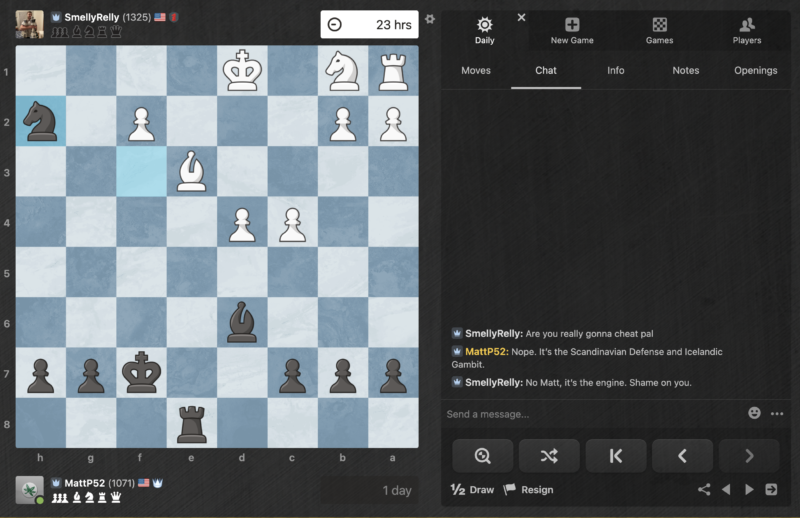Screen dimensions: 800x518
Task: Select the white pawn on c4
Action: 292,224
